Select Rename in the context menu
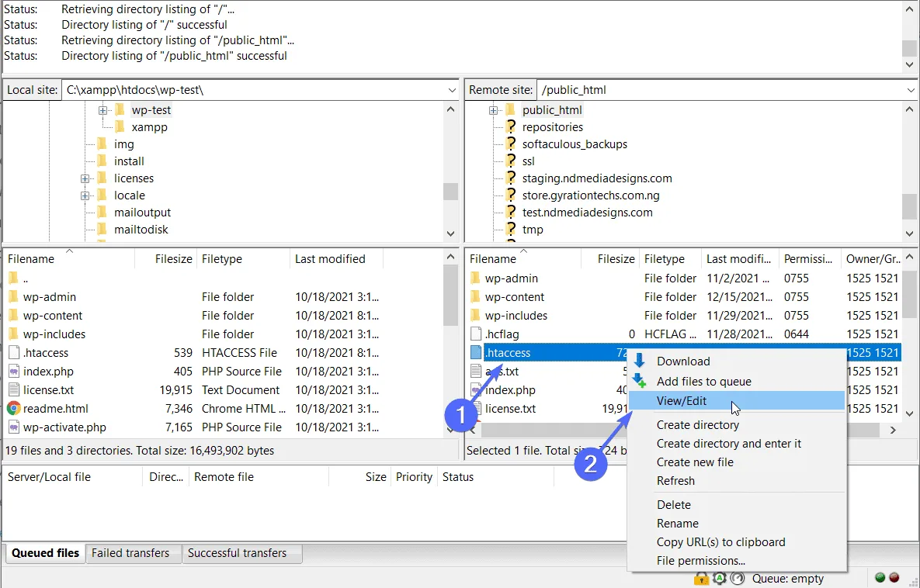This screenshot has height=588, width=920. 736,524
